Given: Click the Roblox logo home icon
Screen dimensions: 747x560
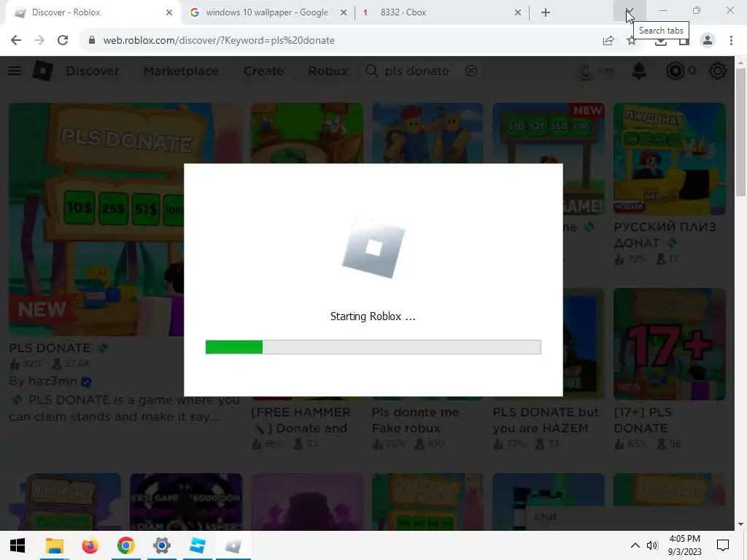Looking at the screenshot, I should pos(43,71).
